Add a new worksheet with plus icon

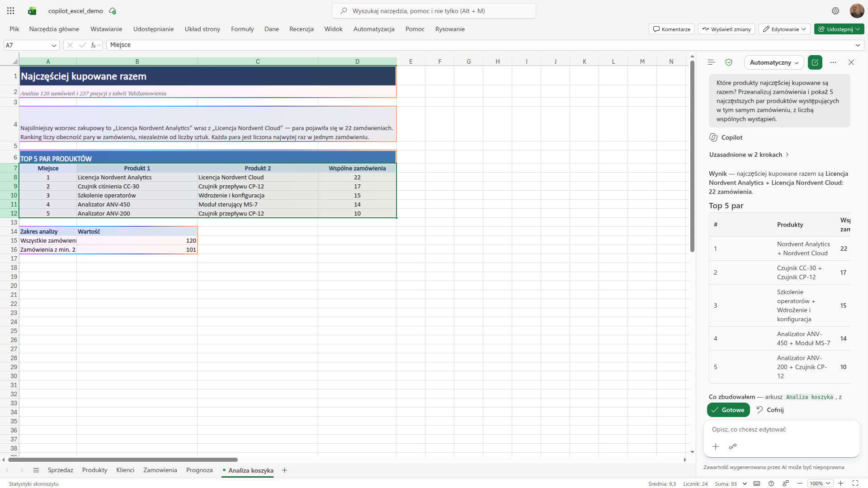[284, 470]
